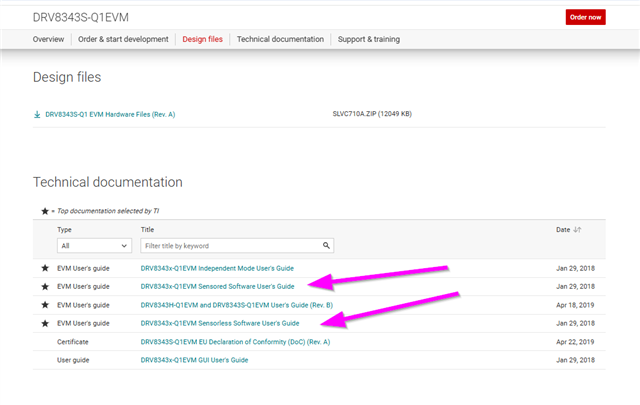Image resolution: width=640 pixels, height=405 pixels.
Task: Open DRV8343H-Q1EVM and DRV8343S-Q1EVM User's Guide (Rev. B)
Action: point(237,305)
